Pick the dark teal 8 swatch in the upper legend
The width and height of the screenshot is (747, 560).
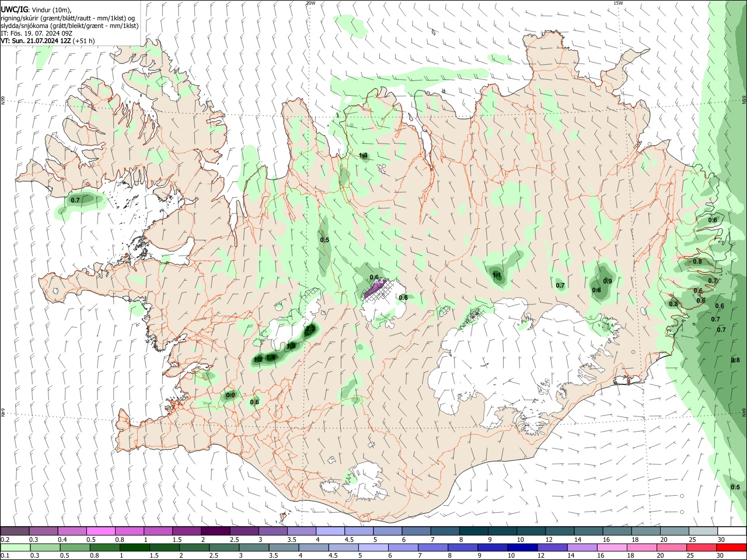[x=474, y=531]
